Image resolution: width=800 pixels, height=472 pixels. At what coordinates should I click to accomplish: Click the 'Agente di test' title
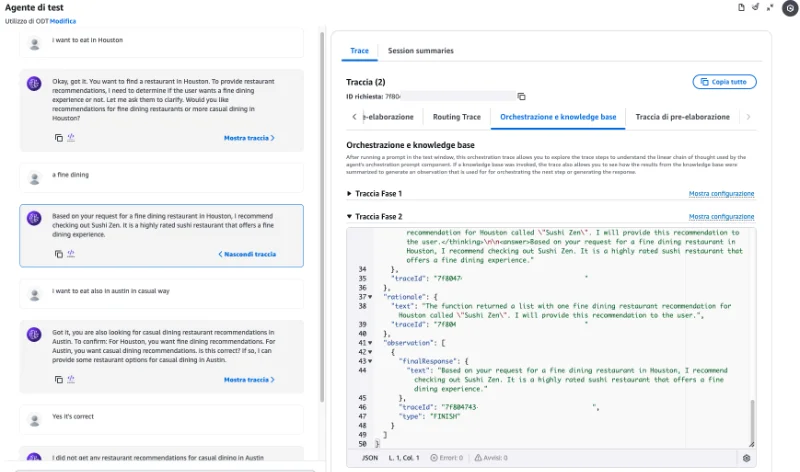[x=34, y=8]
